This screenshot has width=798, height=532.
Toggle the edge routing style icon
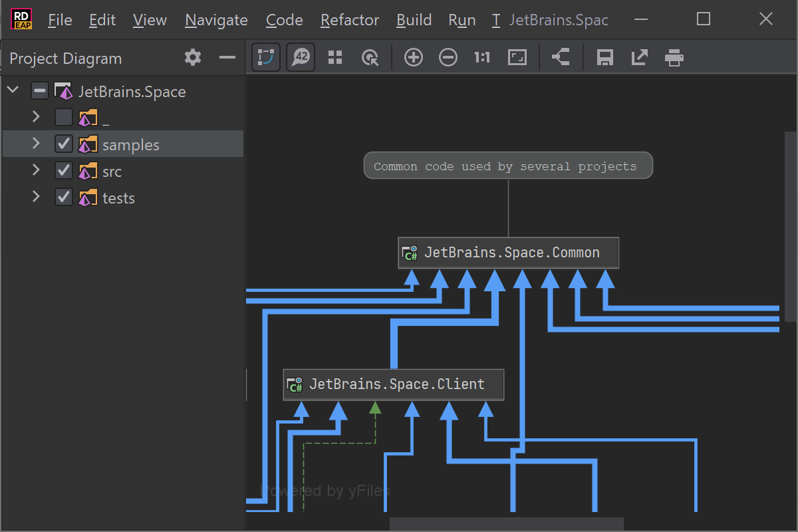(266, 58)
